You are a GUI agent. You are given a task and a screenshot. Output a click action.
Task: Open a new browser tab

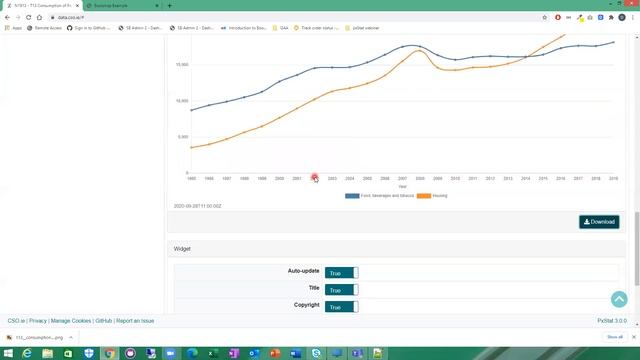pyautogui.click(x=169, y=6)
